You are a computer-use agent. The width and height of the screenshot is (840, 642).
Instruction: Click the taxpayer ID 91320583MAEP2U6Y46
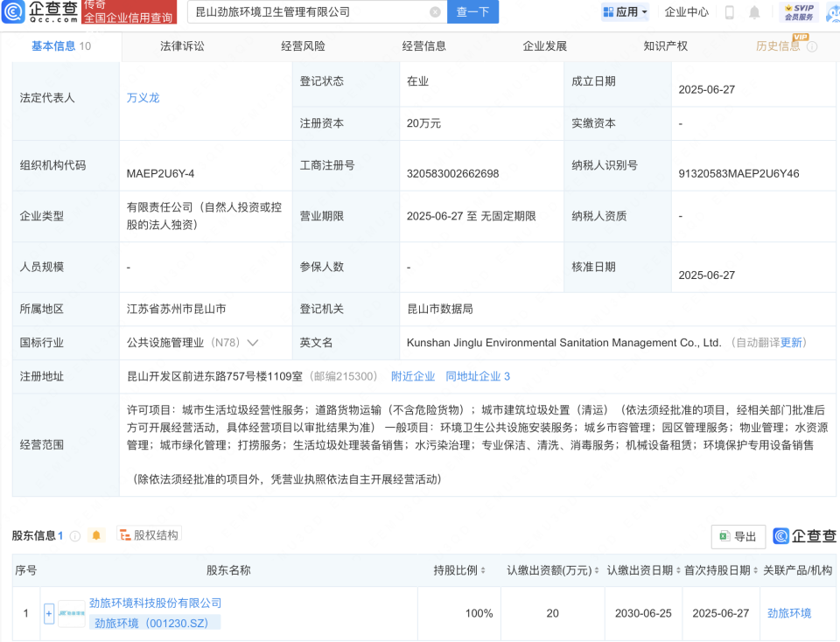(x=738, y=173)
